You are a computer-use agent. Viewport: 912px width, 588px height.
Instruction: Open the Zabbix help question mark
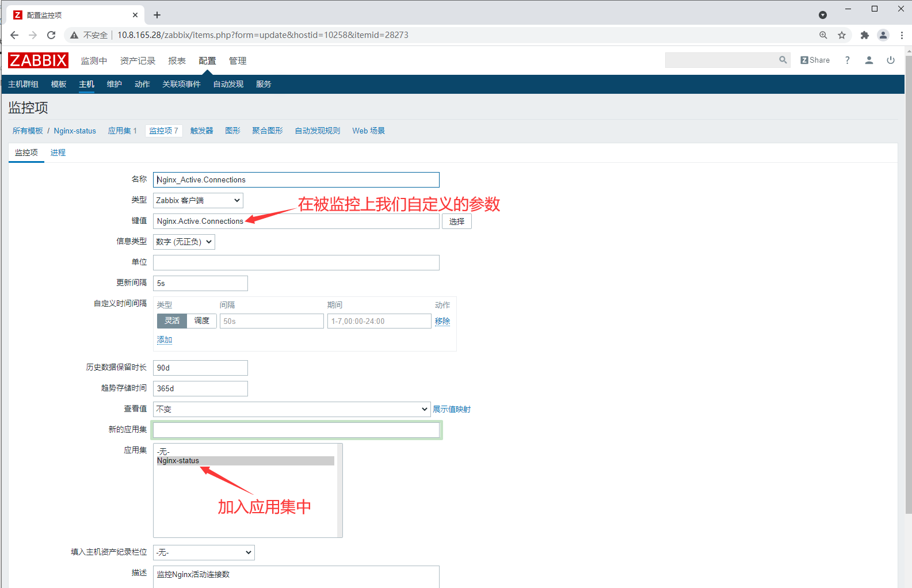point(847,60)
